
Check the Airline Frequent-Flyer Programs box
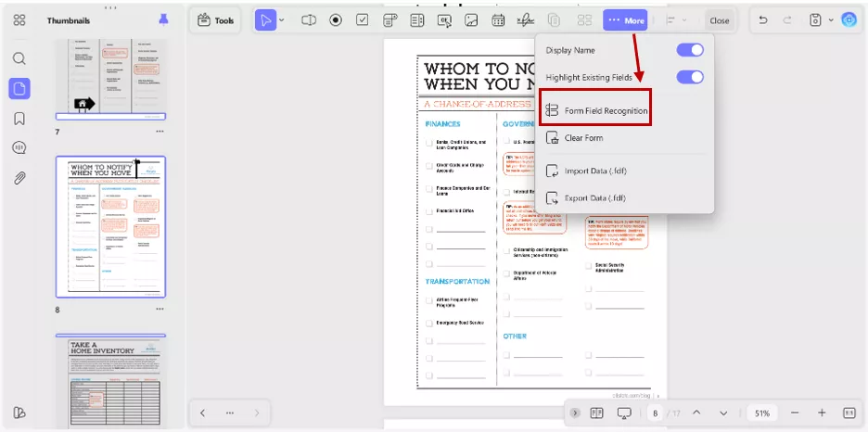[x=429, y=300]
